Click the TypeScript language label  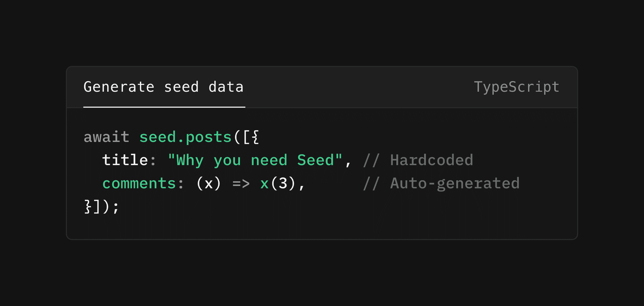(x=517, y=87)
